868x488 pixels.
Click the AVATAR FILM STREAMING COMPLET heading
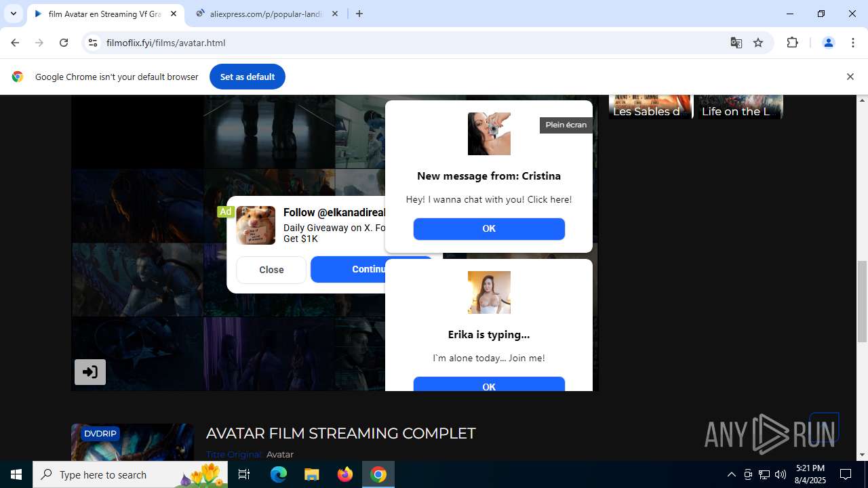coord(341,433)
